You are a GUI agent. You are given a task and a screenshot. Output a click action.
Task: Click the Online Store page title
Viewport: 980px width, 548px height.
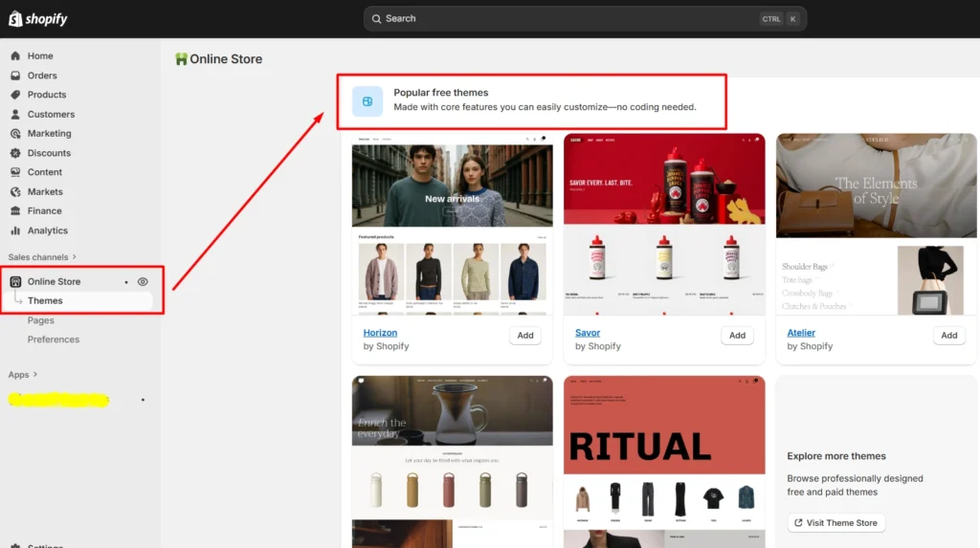click(x=226, y=58)
